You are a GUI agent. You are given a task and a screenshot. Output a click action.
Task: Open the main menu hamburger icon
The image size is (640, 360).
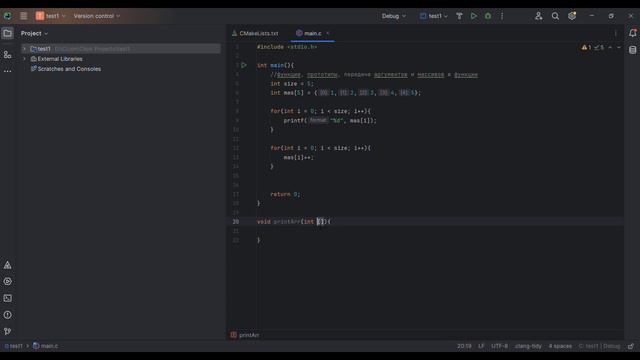click(24, 16)
